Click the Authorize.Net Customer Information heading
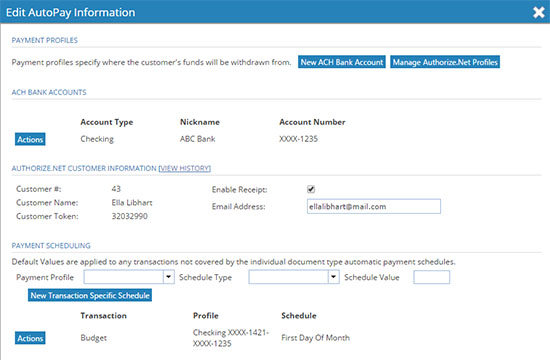 pos(84,168)
